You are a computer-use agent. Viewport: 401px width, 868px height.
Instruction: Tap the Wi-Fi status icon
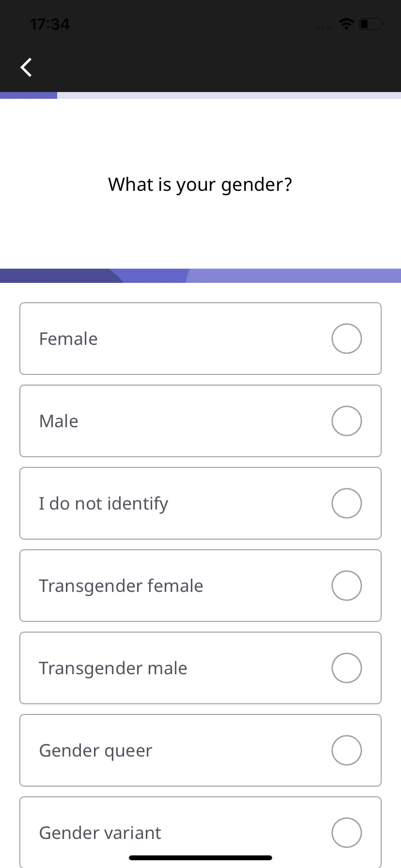point(346,23)
